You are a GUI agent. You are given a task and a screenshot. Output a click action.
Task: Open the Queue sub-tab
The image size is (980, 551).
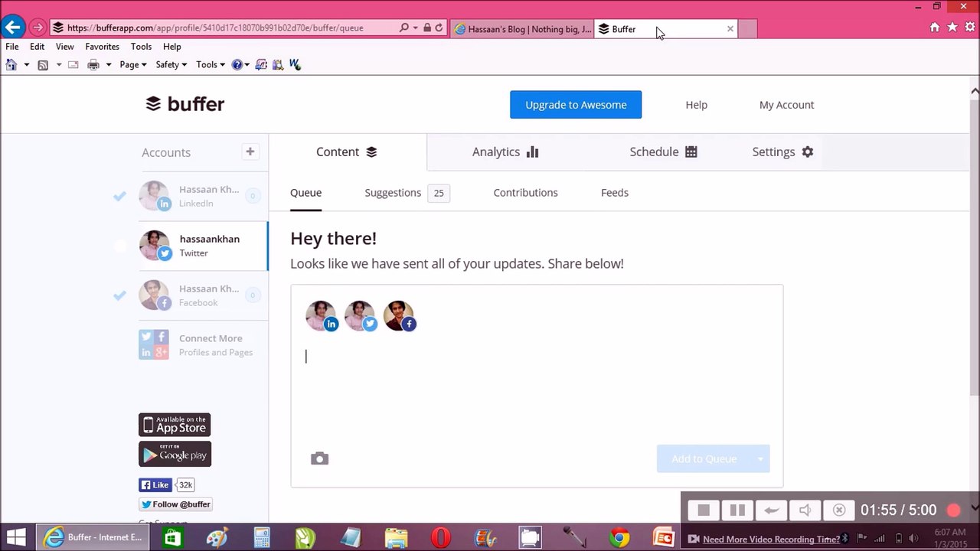pyautogui.click(x=305, y=193)
